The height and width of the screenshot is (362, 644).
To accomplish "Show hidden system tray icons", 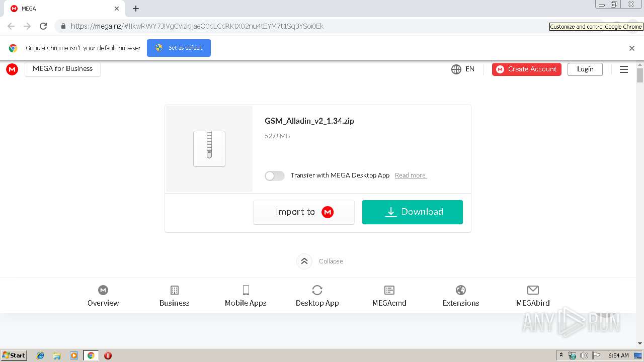I will tap(561, 355).
